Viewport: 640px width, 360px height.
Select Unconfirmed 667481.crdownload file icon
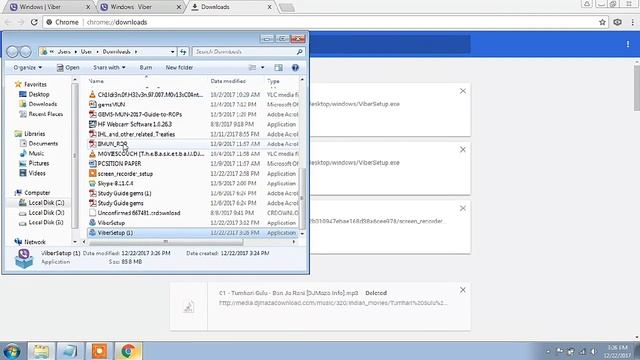[93, 213]
